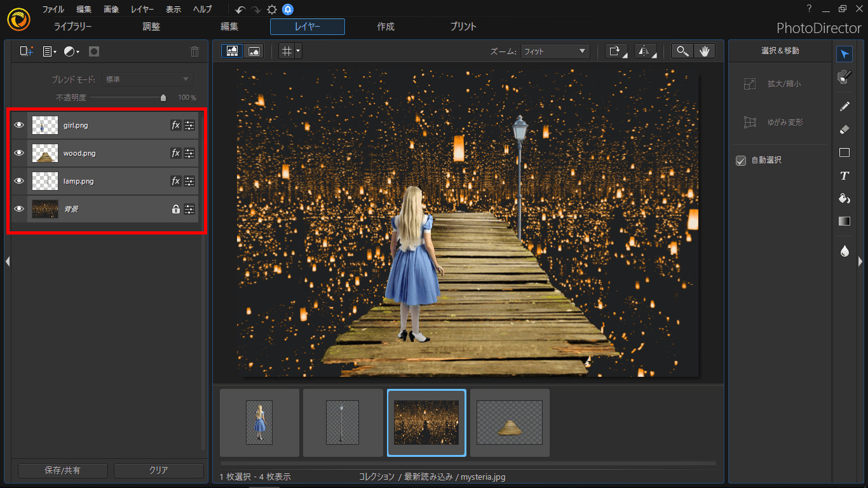
Task: Open the ズーム フィット dropdown
Action: coord(554,51)
